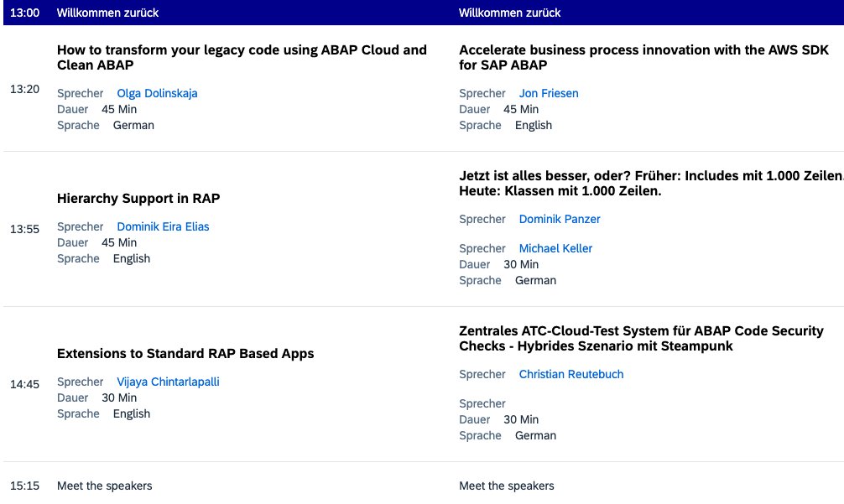Select the 13:20 time slot

(25, 89)
